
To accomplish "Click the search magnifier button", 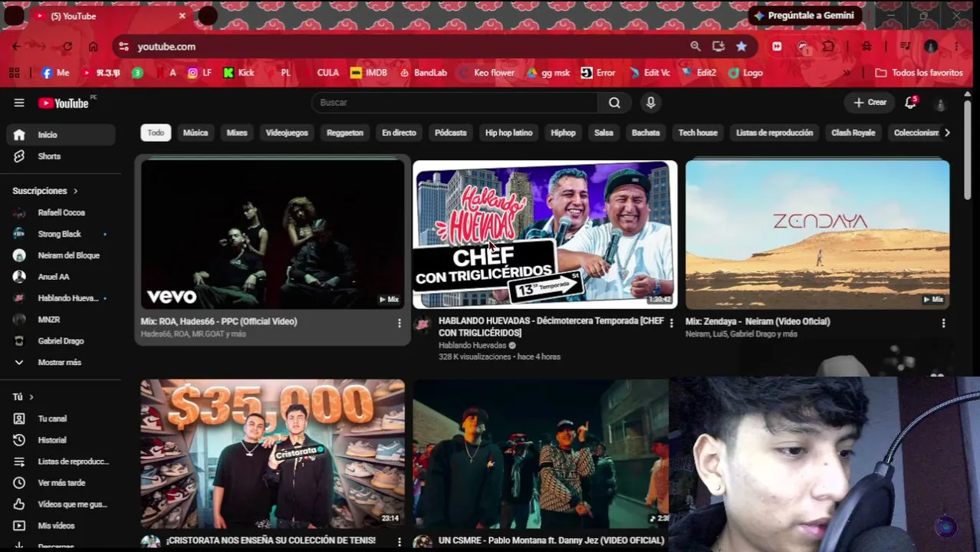I will tap(614, 103).
